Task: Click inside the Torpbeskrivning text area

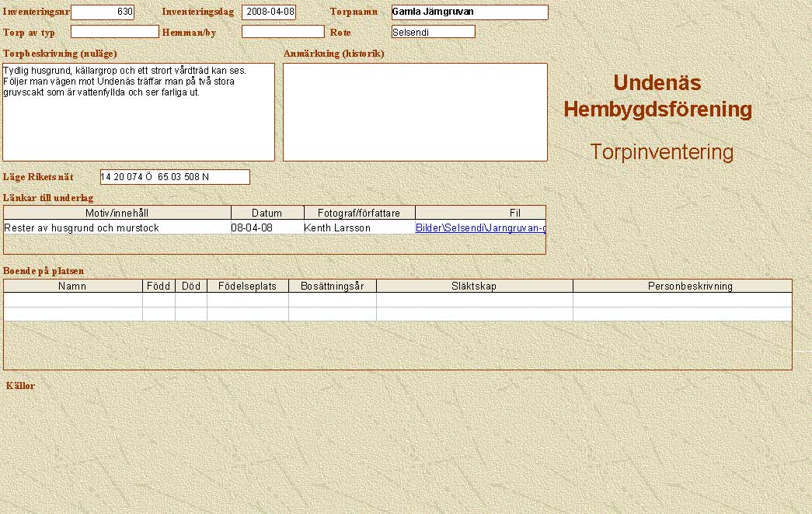Action: pyautogui.click(x=138, y=112)
